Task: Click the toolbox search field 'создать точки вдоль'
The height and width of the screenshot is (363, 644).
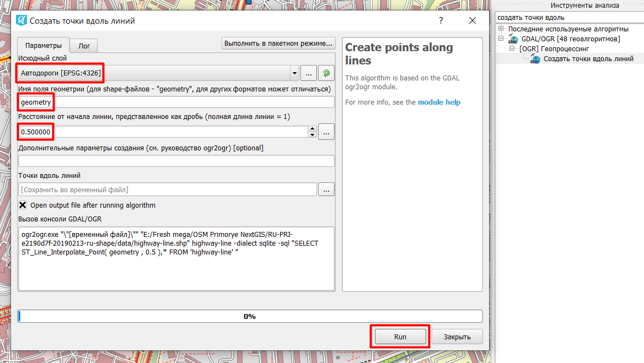Action: [570, 18]
